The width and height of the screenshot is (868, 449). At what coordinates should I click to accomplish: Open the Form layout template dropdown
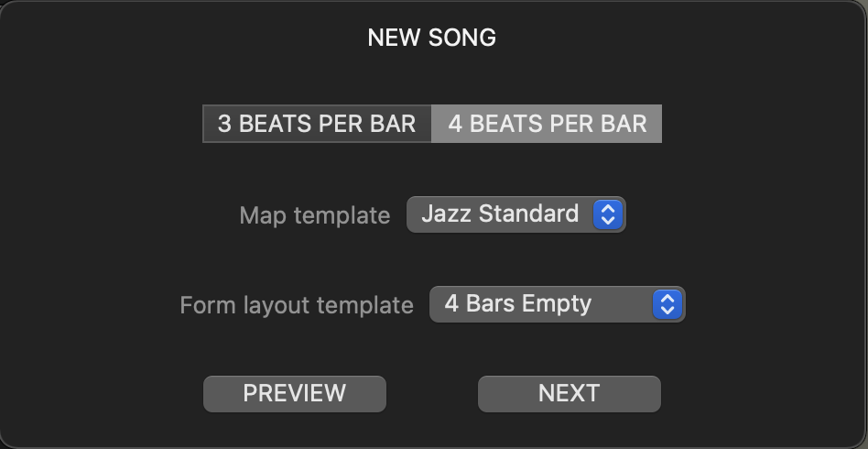tap(557, 304)
